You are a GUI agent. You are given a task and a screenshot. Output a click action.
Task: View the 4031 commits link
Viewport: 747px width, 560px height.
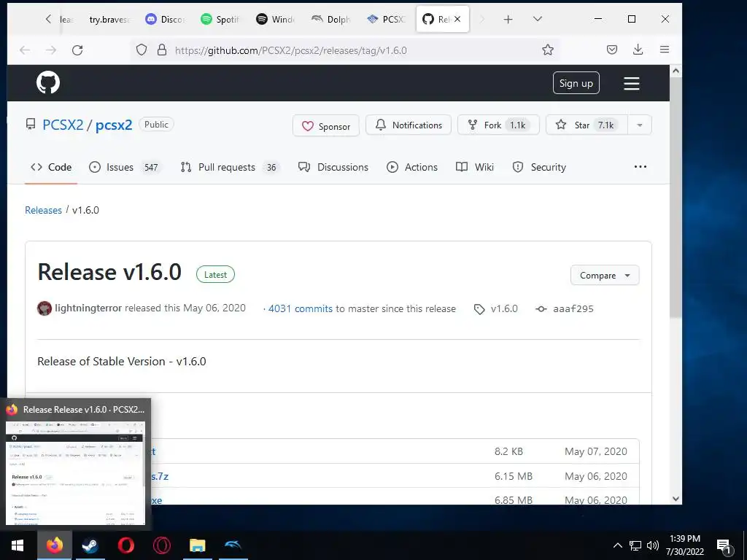[x=300, y=308]
